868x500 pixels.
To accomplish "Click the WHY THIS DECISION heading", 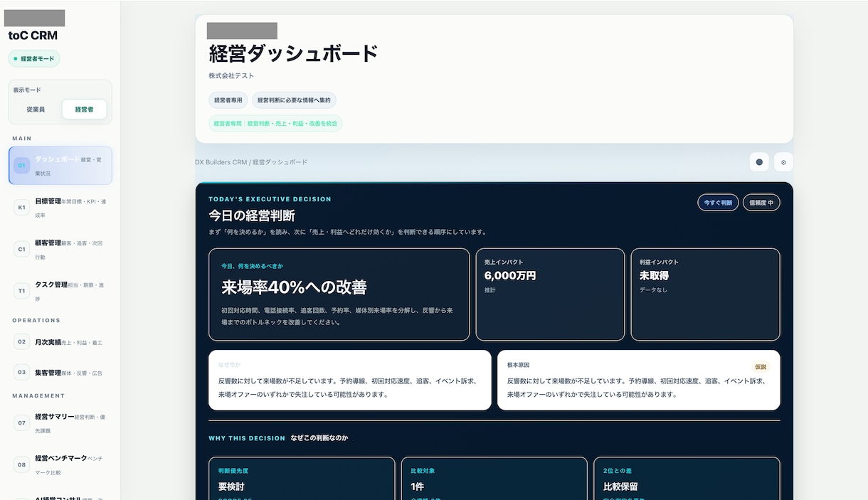I will click(x=247, y=438).
